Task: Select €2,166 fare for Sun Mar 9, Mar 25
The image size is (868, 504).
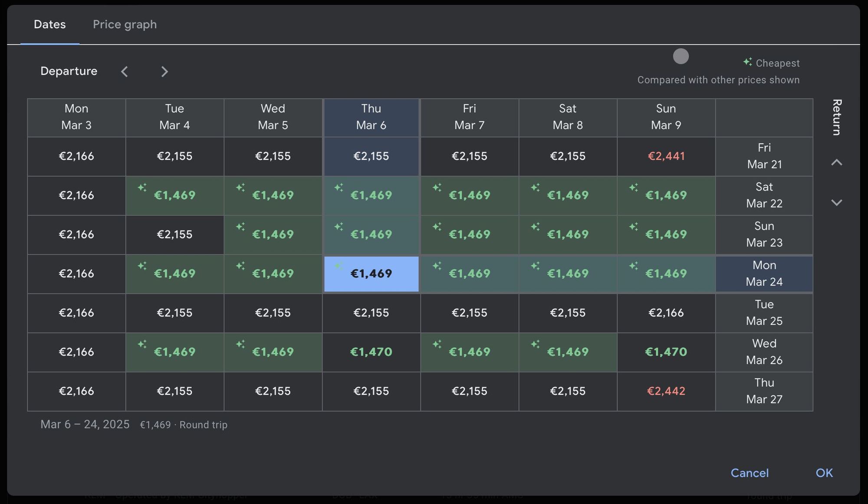Action: coord(666,313)
